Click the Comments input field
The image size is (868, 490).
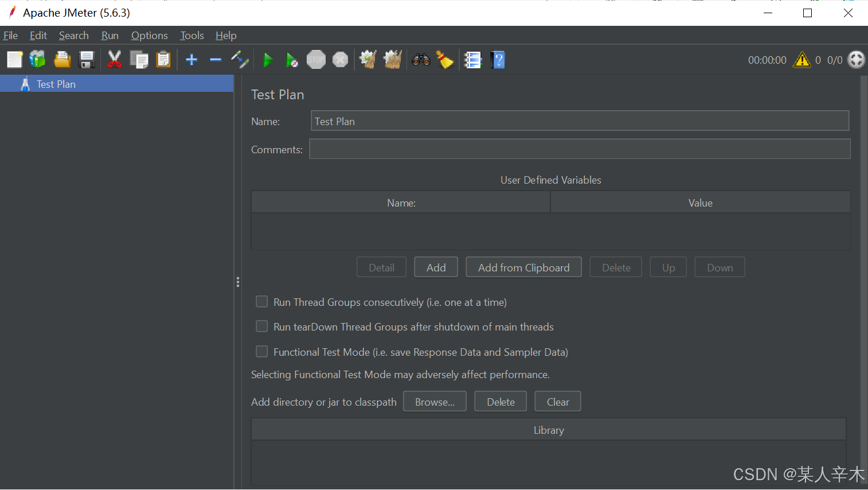click(580, 149)
